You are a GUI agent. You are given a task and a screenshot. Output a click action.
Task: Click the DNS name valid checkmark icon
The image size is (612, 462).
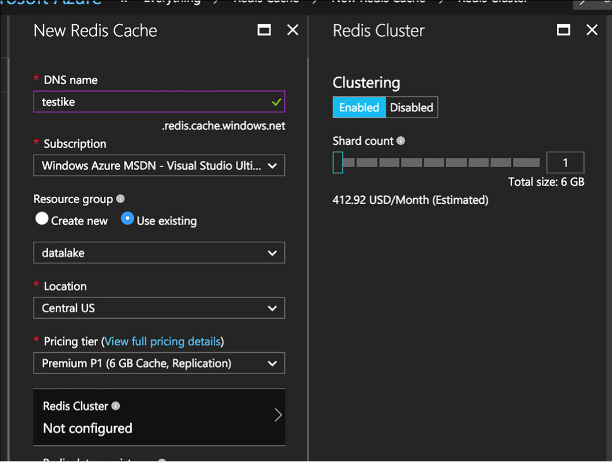[x=276, y=102]
